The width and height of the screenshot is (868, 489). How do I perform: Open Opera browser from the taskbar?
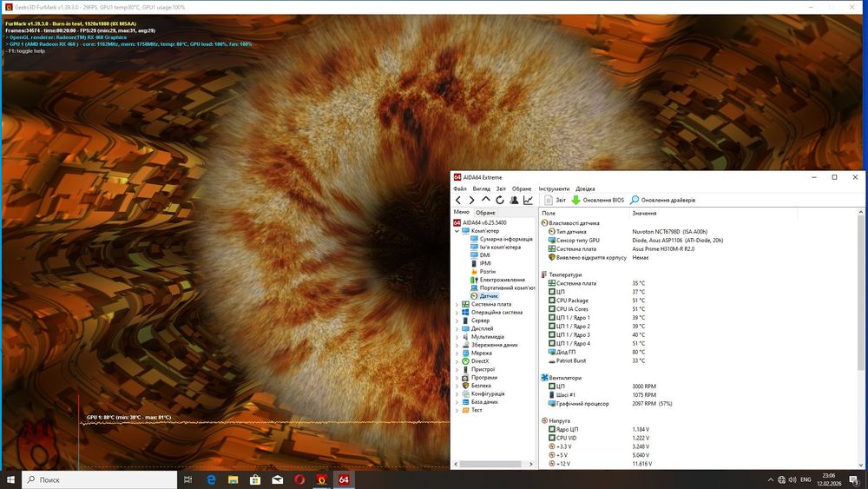[299, 479]
